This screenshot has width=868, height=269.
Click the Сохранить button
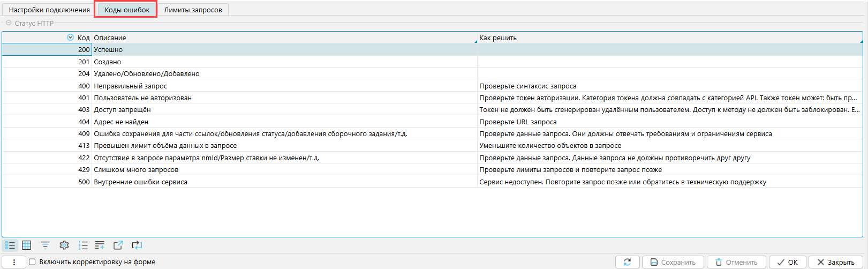coord(673,262)
